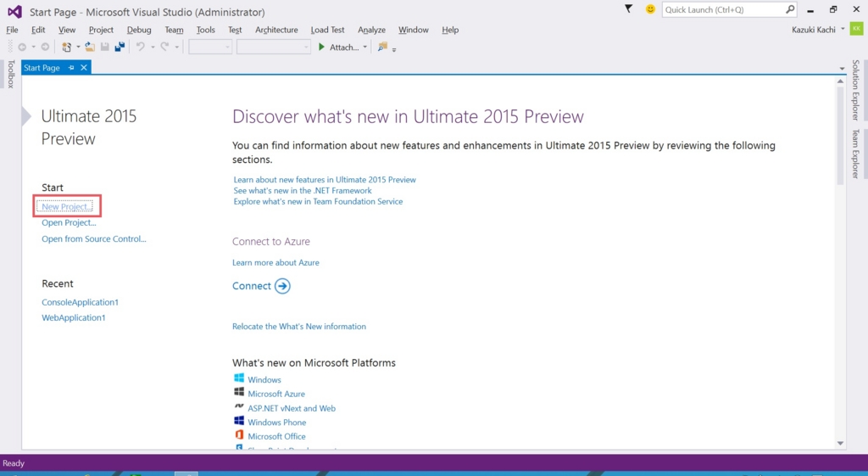The width and height of the screenshot is (868, 476).
Task: Open the Navigate Backward history dropdown arrow
Action: [x=33, y=48]
